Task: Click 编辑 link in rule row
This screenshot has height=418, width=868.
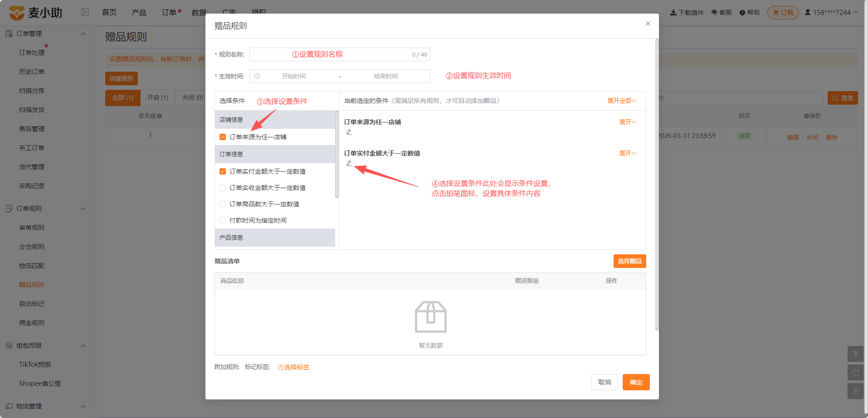Action: 793,137
